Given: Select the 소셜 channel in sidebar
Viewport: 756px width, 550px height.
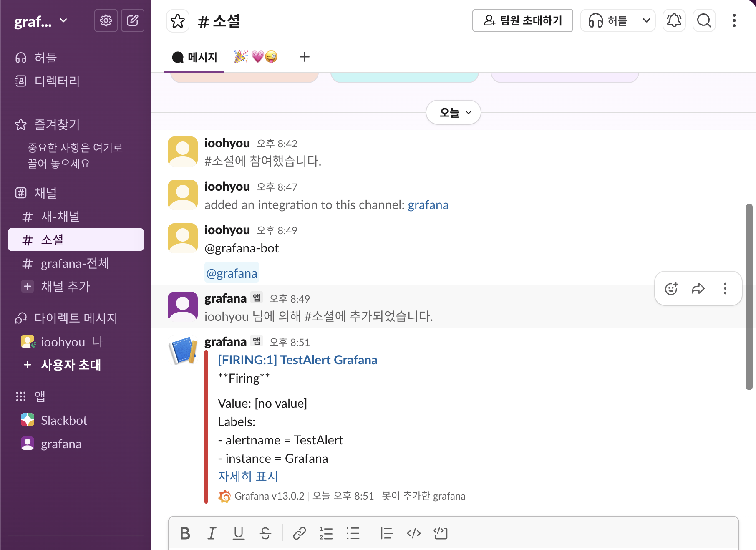Looking at the screenshot, I should tap(76, 240).
